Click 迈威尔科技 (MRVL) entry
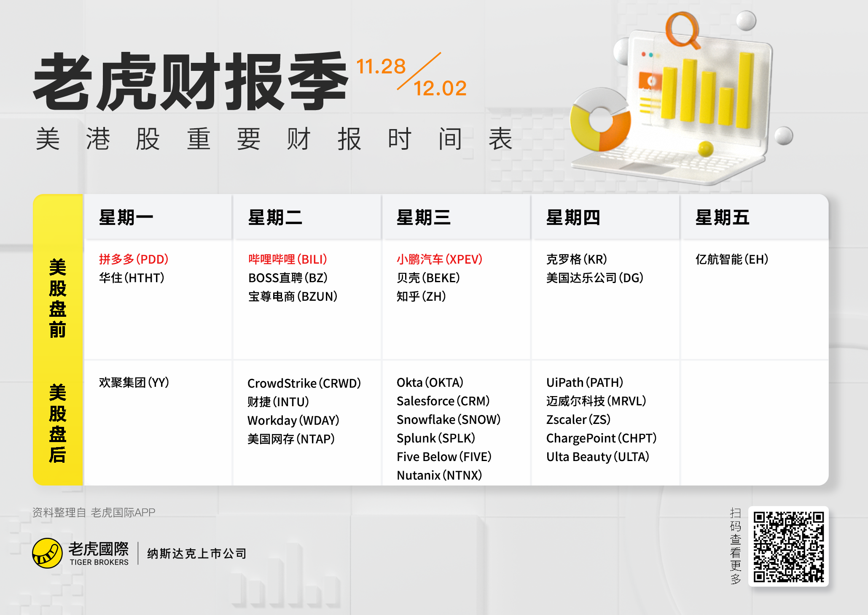 (596, 401)
